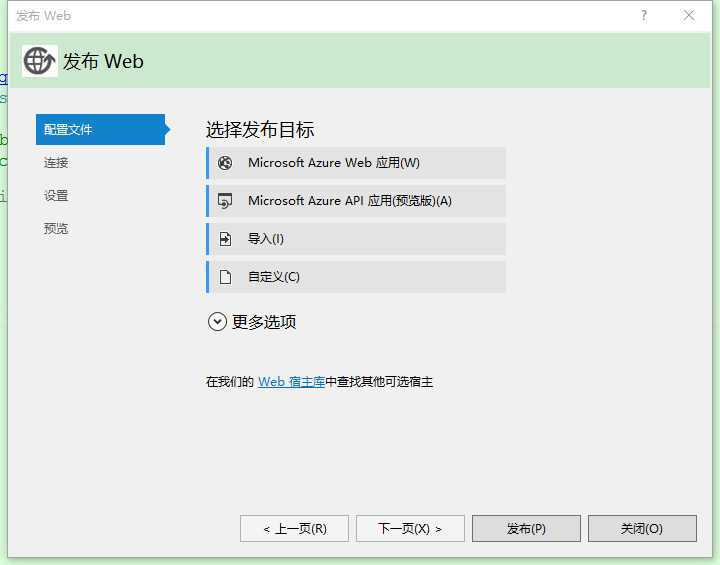Click the globe publish icon in header
The height and width of the screenshot is (565, 720).
click(x=39, y=61)
